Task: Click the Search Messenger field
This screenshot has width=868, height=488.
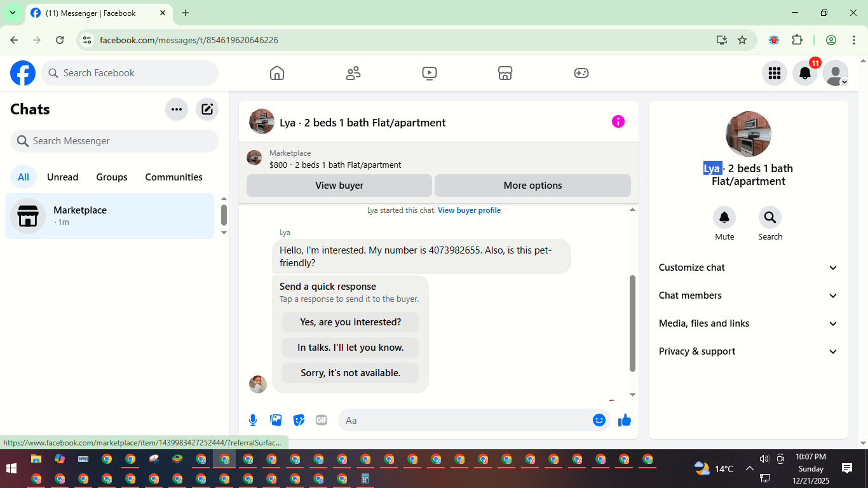Action: 114,141
